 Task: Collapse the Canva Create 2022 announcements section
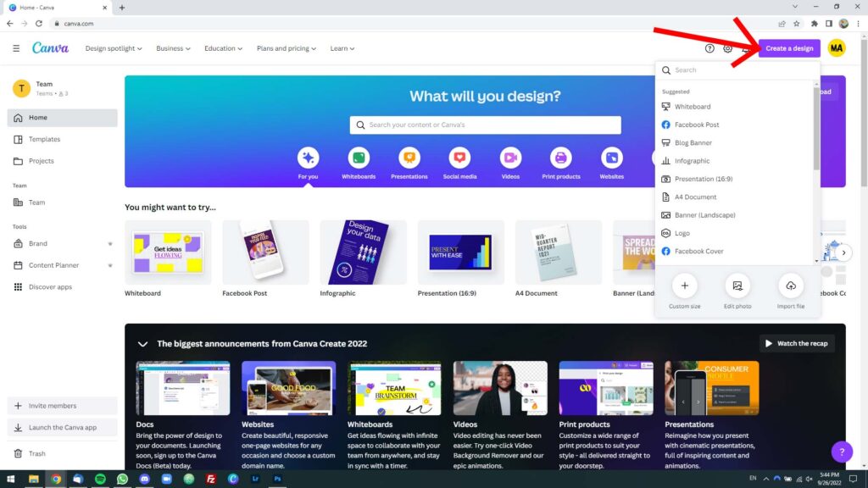point(142,344)
